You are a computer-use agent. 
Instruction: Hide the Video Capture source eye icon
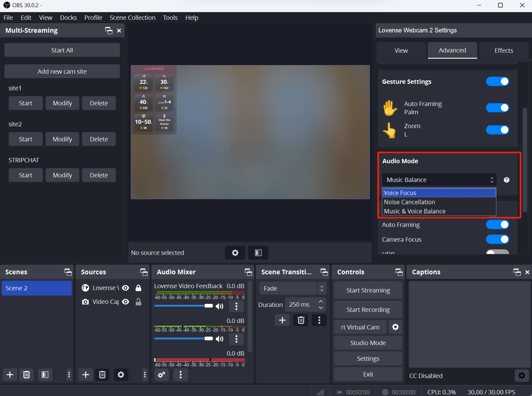126,302
